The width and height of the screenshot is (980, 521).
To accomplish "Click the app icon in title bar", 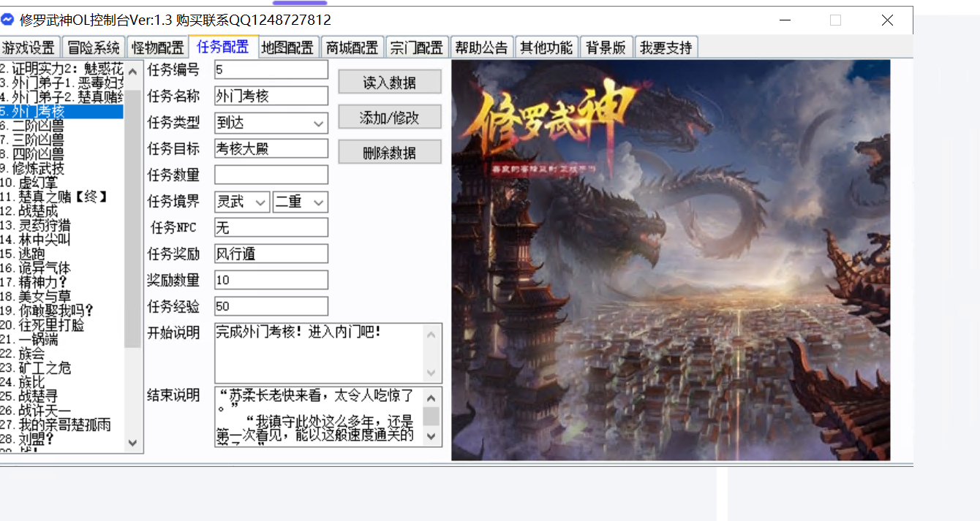I will tap(8, 20).
